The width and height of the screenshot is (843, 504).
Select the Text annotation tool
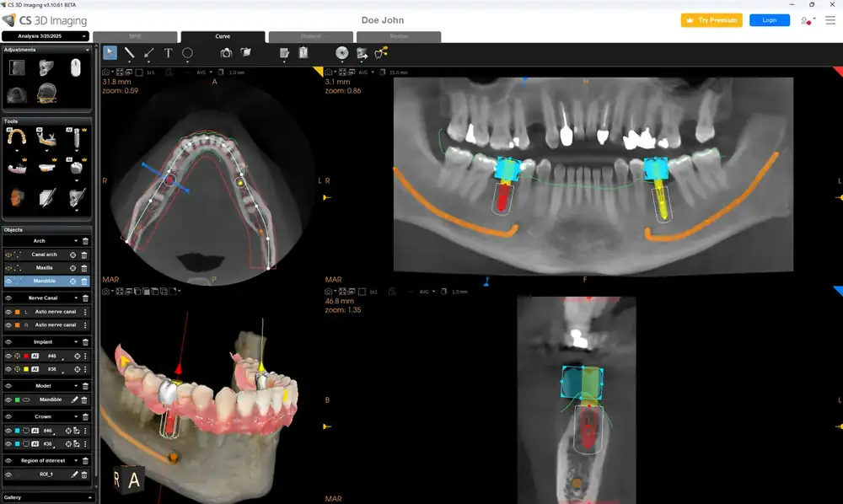(168, 52)
